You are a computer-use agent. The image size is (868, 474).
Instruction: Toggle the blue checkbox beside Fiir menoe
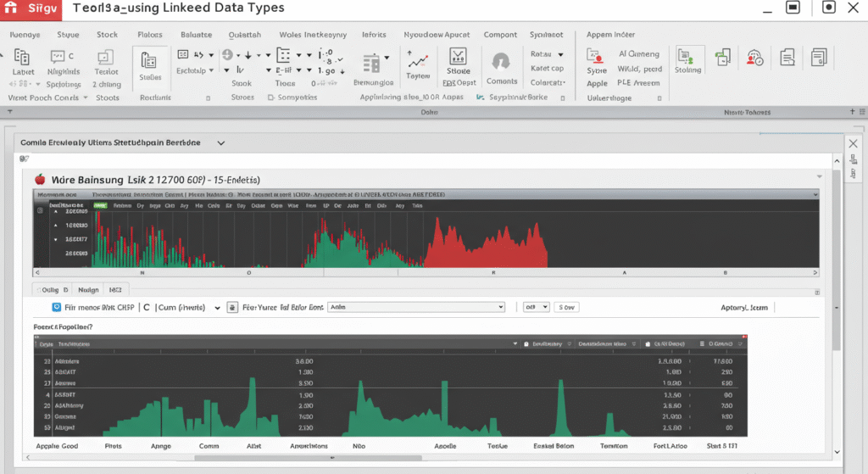coord(57,308)
